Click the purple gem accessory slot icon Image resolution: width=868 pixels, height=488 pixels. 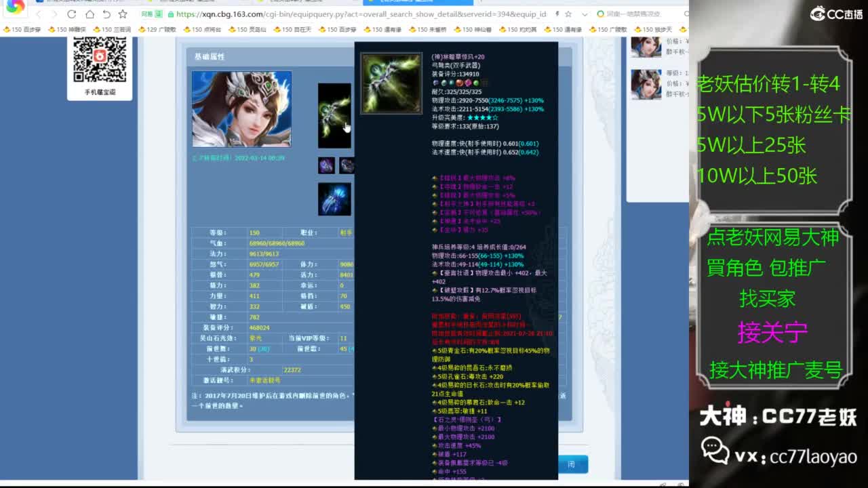tap(326, 165)
